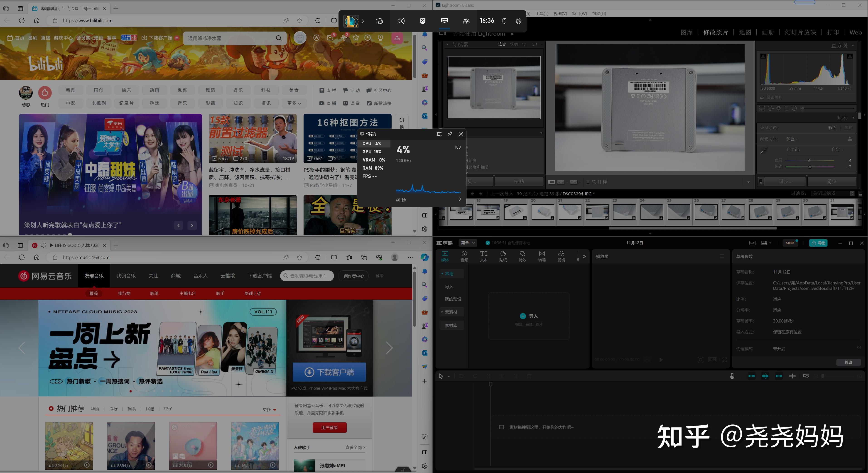Click the Jianying record voiceover microphone
The width and height of the screenshot is (868, 473).
pos(732,376)
